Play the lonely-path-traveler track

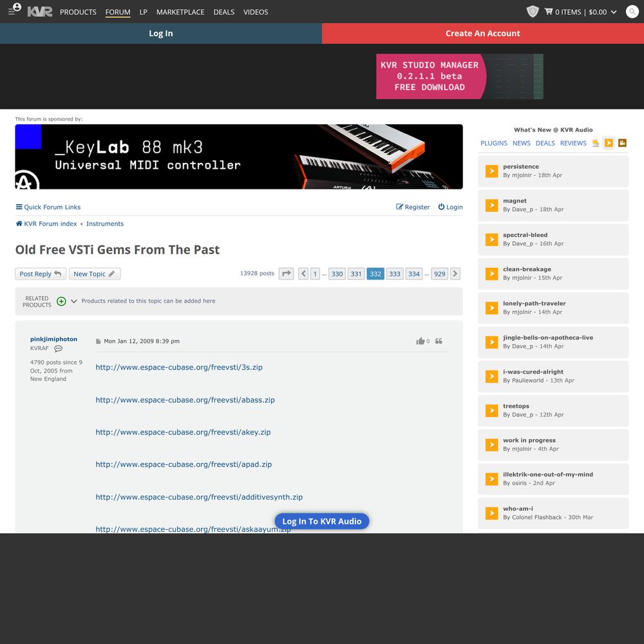[x=491, y=308]
